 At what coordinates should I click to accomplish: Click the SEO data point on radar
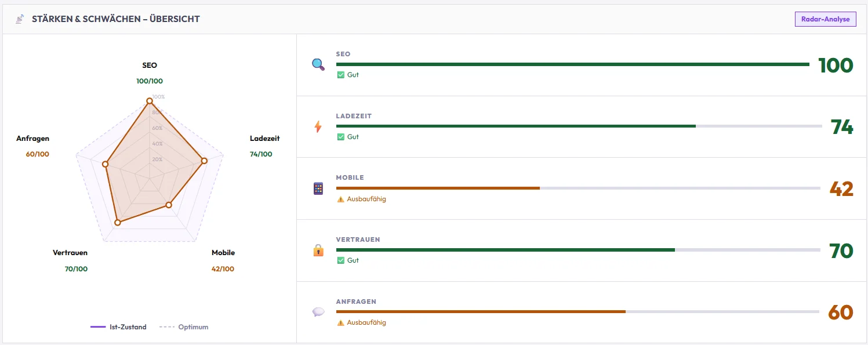149,101
